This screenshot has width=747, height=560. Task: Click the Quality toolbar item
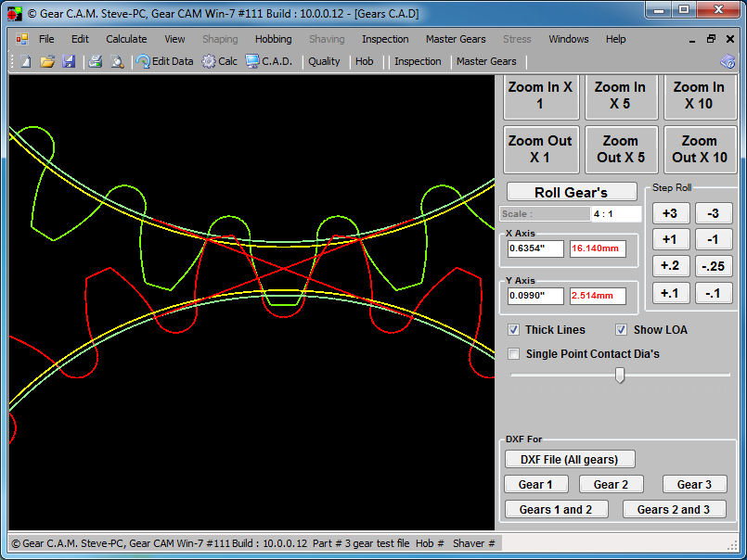324,61
